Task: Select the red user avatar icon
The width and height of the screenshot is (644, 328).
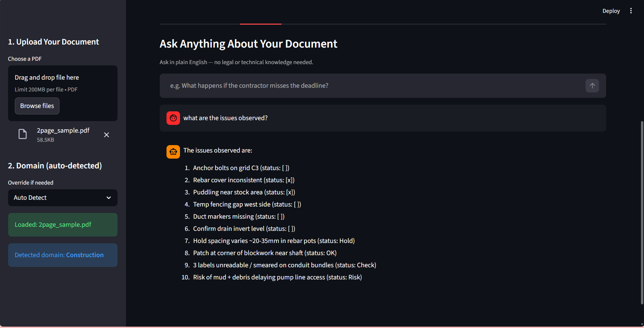Action: 173,118
